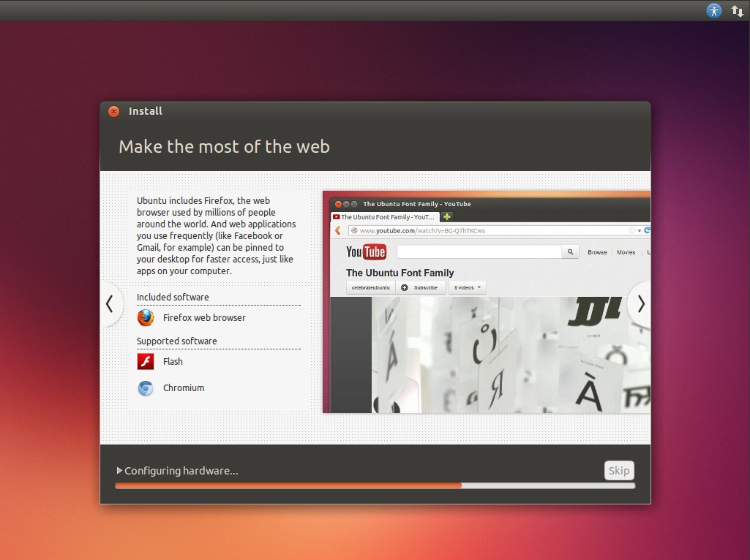750x560 pixels.
Task: Click 'Make the most of the web' heading
Action: tap(225, 147)
